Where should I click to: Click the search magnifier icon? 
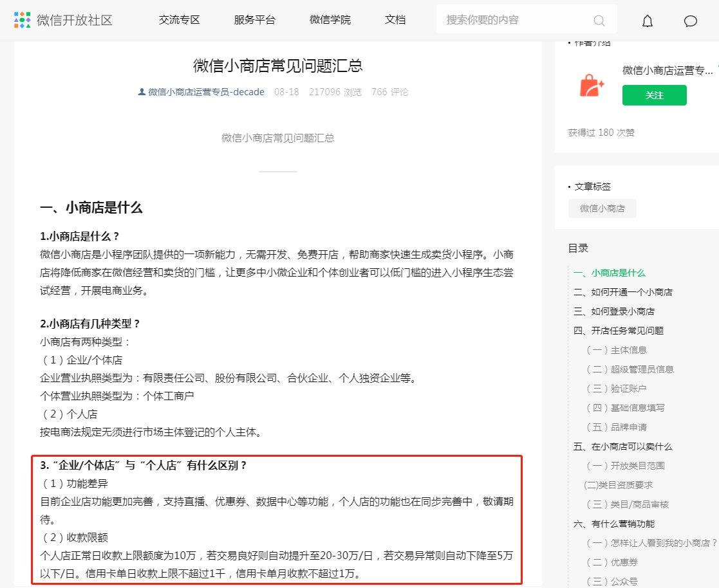pos(599,20)
